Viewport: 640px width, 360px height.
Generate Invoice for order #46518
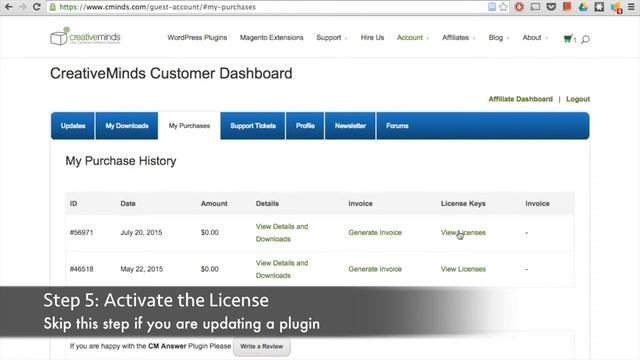(375, 269)
